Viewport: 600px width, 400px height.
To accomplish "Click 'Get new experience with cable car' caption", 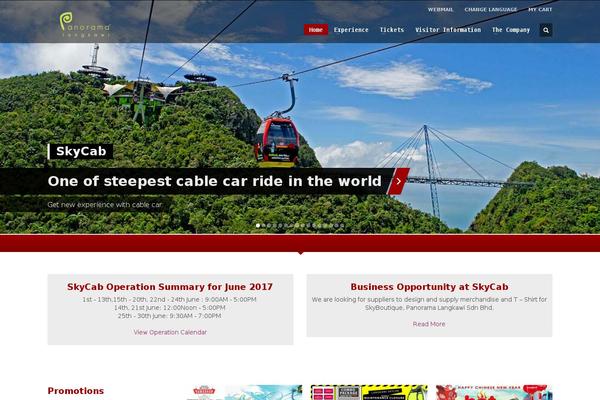I will tap(104, 205).
